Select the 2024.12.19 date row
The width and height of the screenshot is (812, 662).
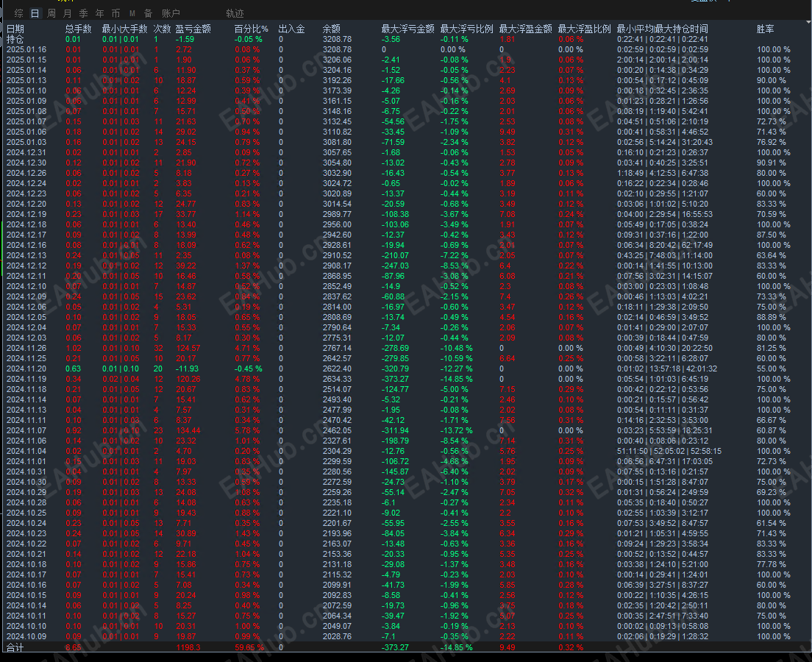(x=26, y=215)
